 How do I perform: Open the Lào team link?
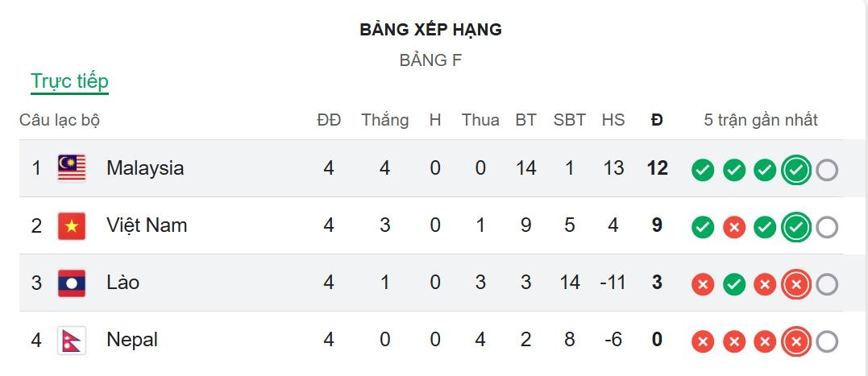pyautogui.click(x=123, y=283)
